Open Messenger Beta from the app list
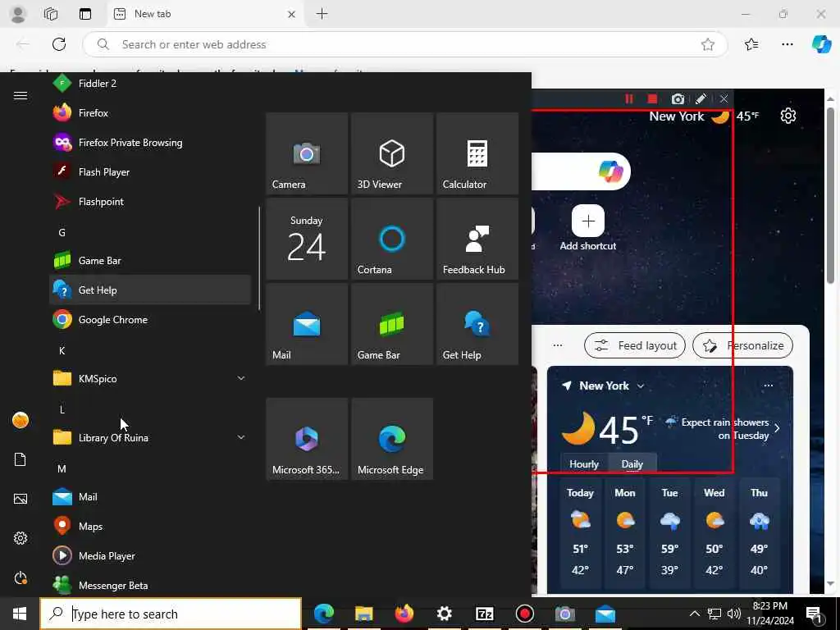This screenshot has height=630, width=840. 150,585
